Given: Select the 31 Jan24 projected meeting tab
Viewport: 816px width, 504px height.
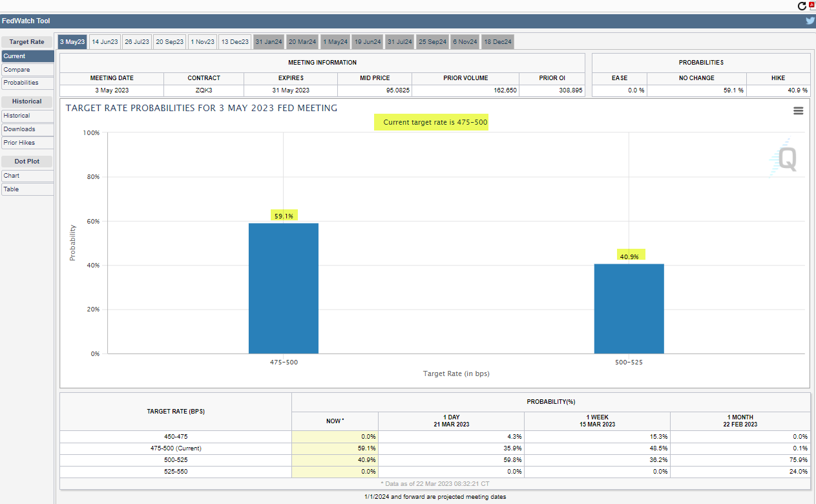Looking at the screenshot, I should click(269, 42).
